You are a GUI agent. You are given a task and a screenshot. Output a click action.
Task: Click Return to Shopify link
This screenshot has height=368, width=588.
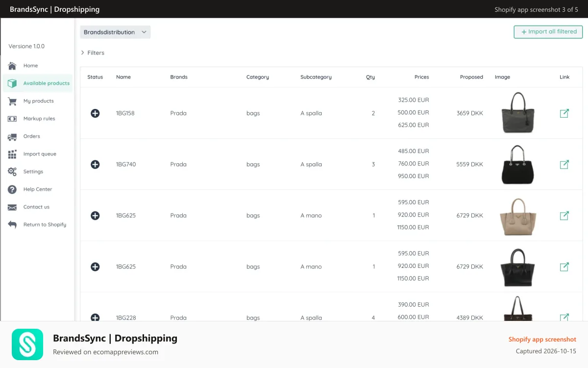[x=45, y=225]
